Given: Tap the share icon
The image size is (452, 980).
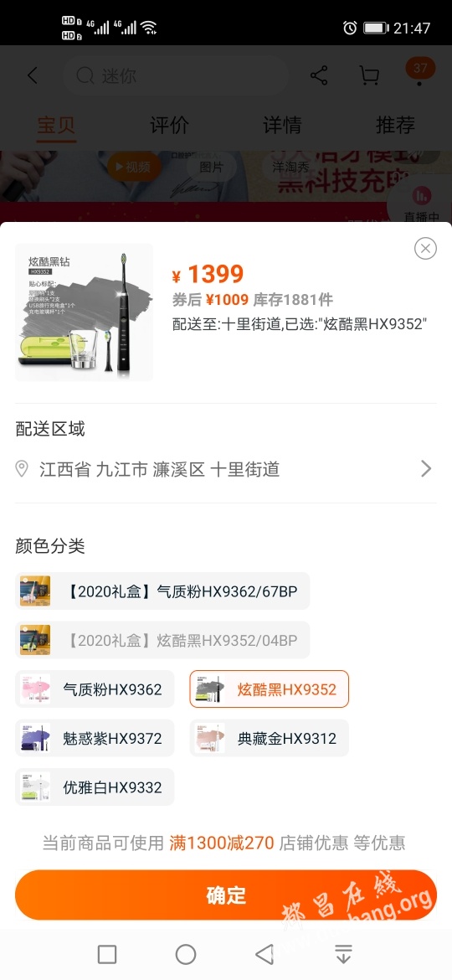Looking at the screenshot, I should point(319,76).
